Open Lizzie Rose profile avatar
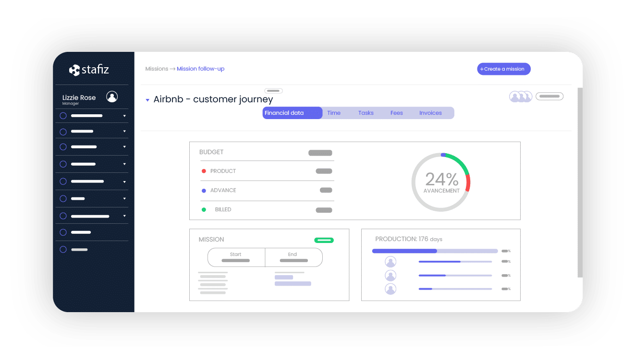Viewport: 634px width, 364px height. point(112,97)
